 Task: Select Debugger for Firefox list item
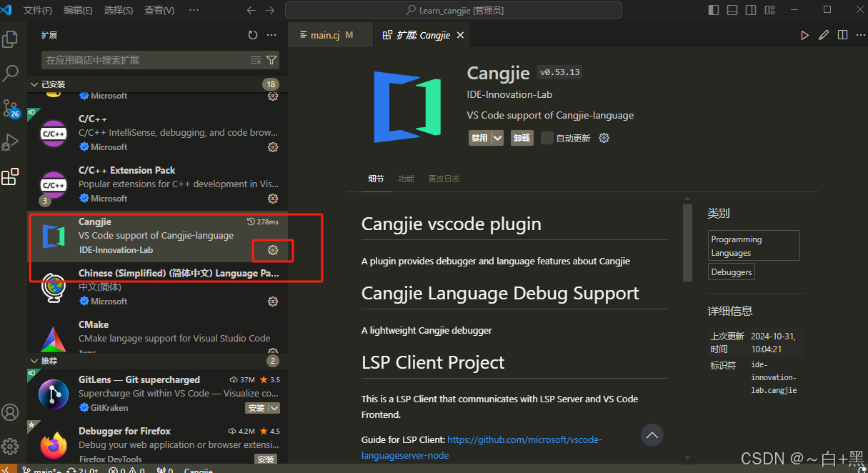pyautogui.click(x=158, y=443)
